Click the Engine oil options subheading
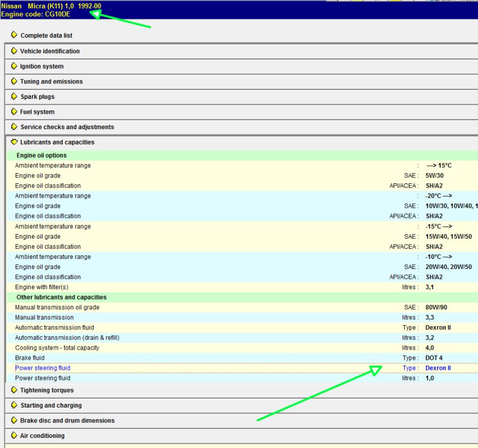This screenshot has height=448, width=478. tap(41, 155)
